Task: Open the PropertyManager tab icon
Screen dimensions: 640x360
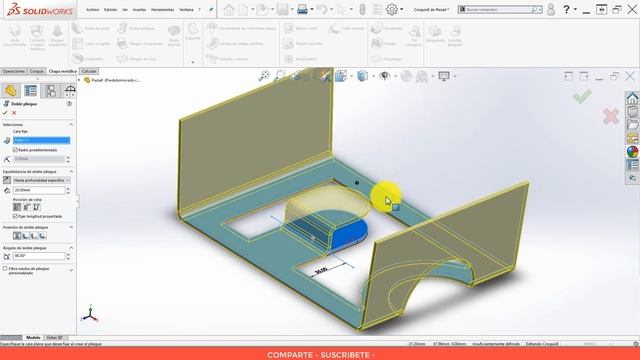Action: 31,90
